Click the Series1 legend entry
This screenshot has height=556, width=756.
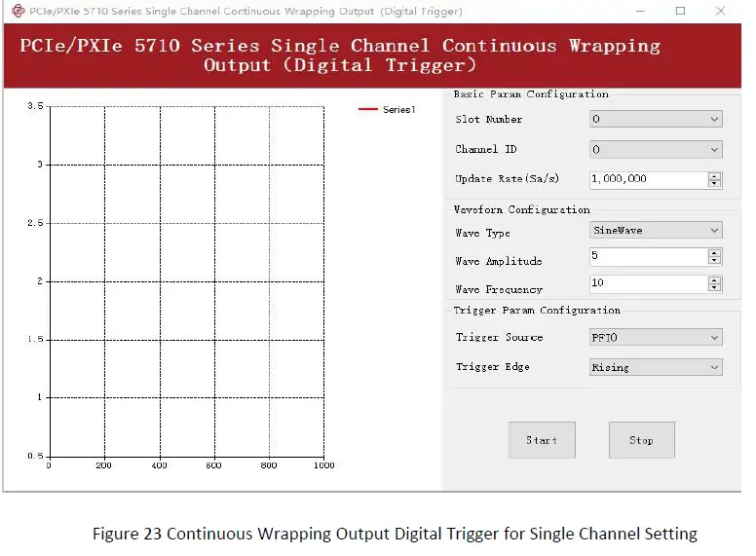(x=387, y=109)
